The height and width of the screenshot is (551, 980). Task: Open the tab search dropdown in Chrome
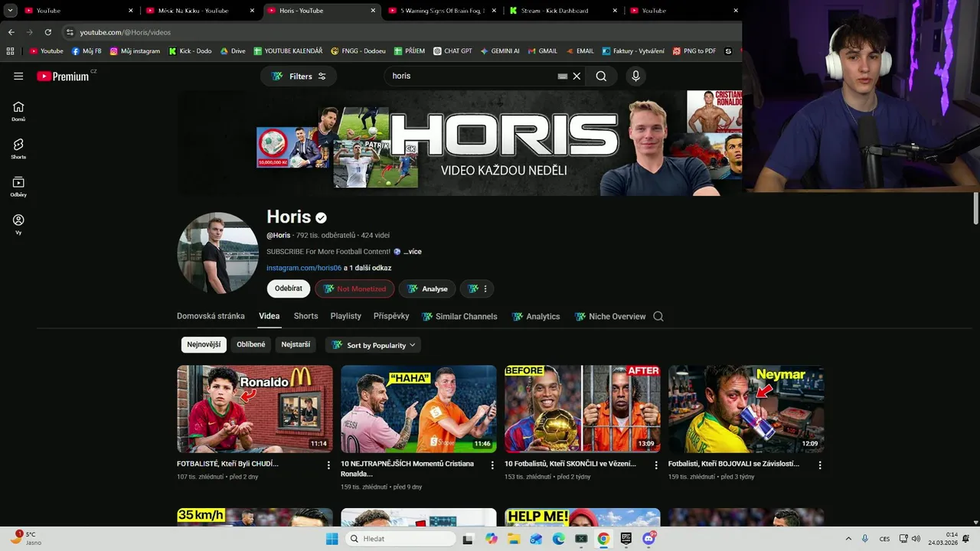tap(11, 11)
